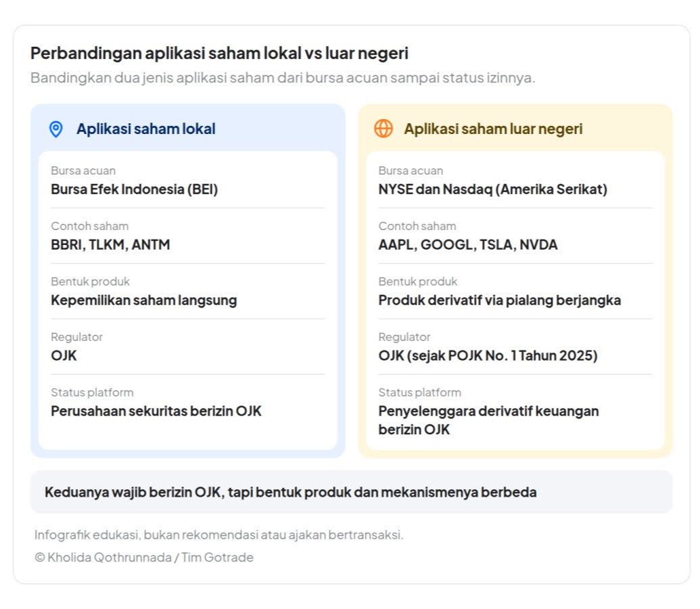700x609 pixels.
Task: Click 'BBRI, TLKM, ANTM' stock examples
Action: coord(110,245)
